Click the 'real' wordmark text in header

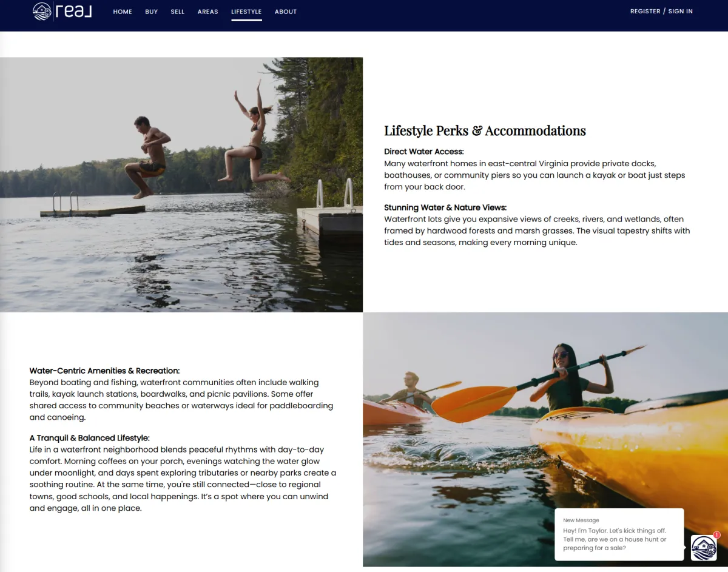73,12
